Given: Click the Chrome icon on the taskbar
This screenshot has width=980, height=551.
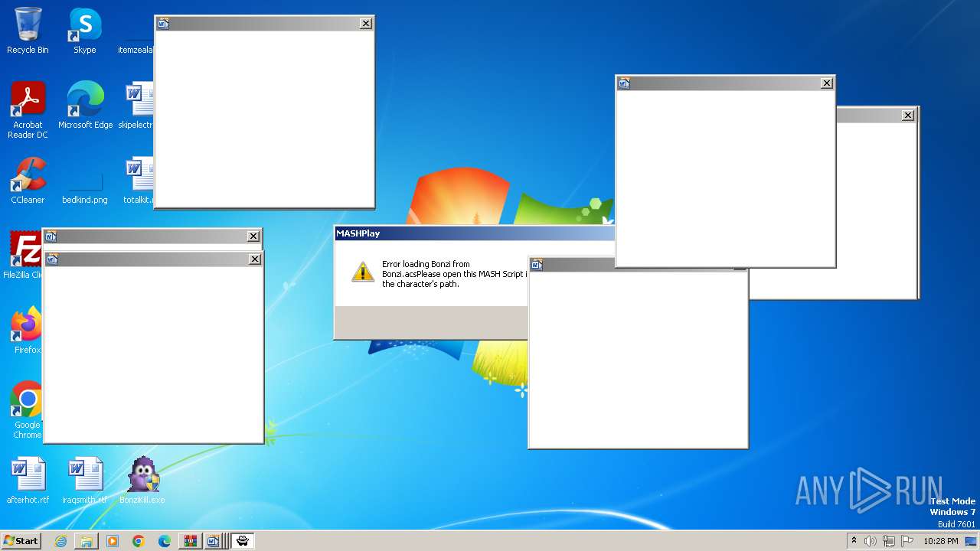Looking at the screenshot, I should click(139, 541).
